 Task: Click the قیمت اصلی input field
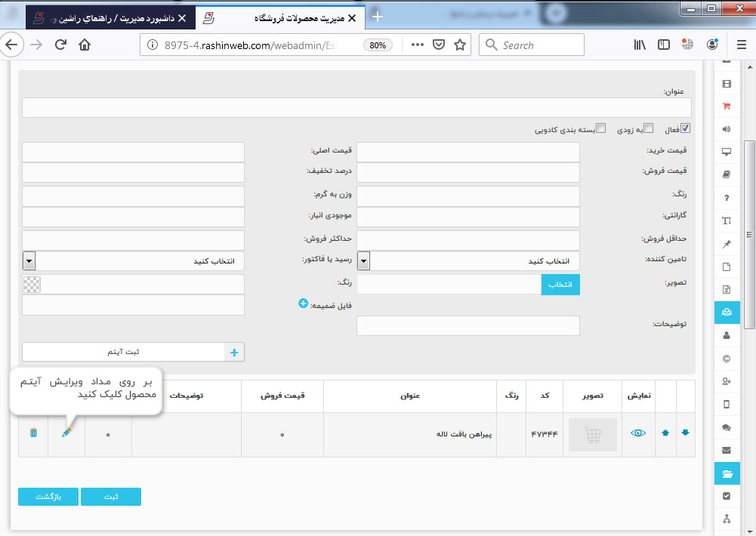pyautogui.click(x=134, y=152)
